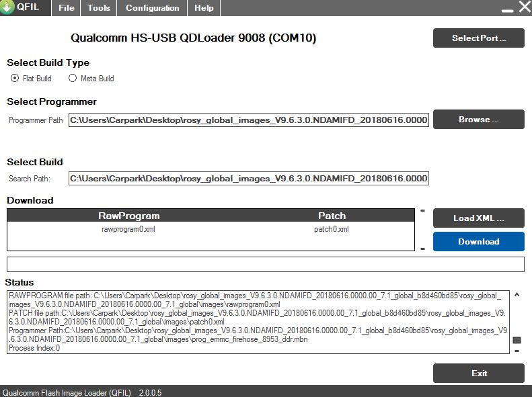
Task: Click the download progress bar
Action: click(x=265, y=264)
